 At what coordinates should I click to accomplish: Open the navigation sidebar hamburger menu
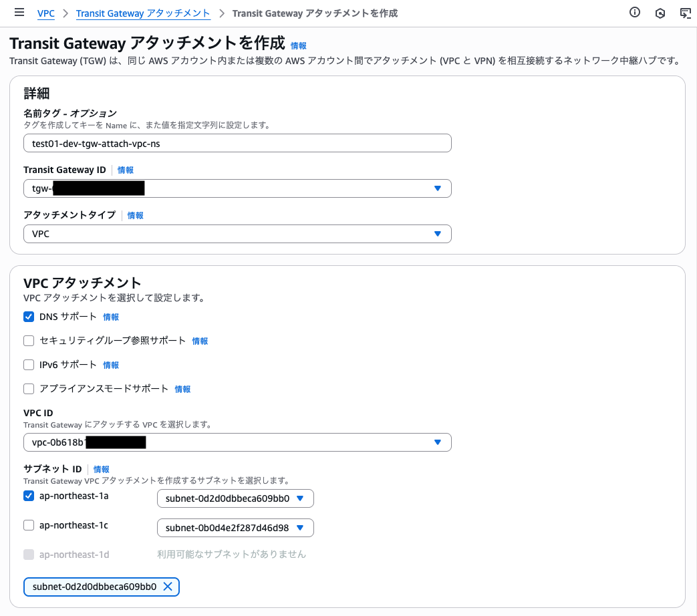click(19, 12)
